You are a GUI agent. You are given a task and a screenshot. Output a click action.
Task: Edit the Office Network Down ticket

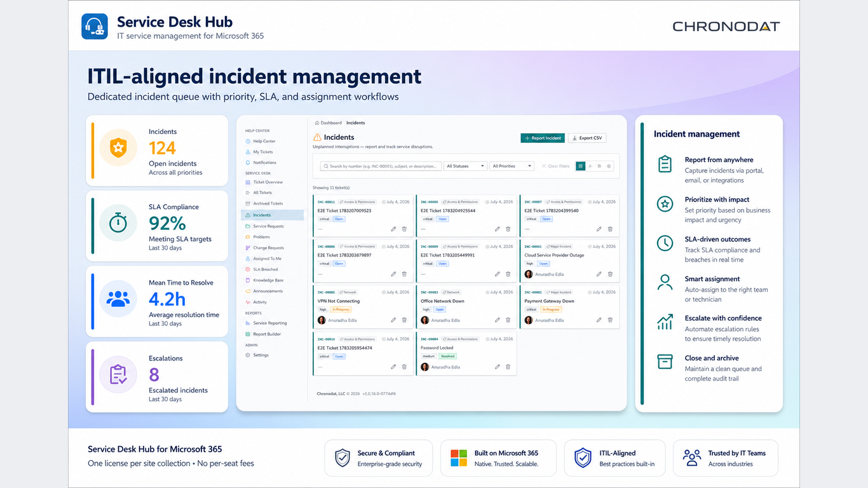click(x=497, y=320)
